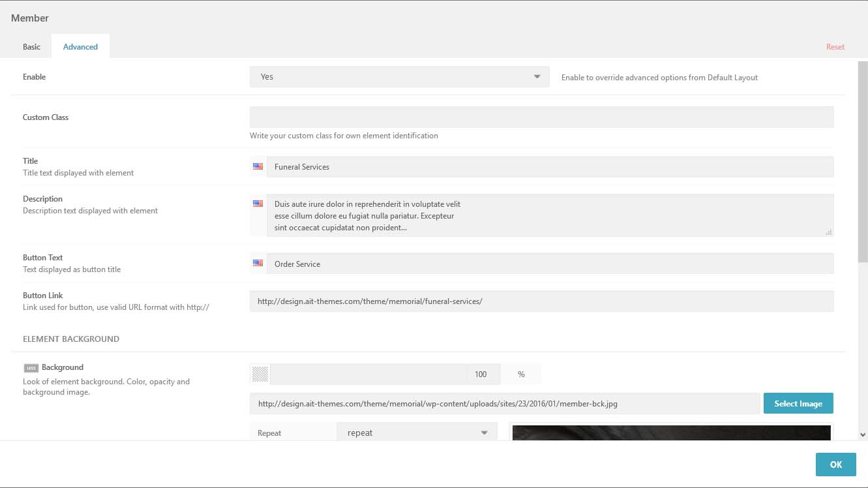Click the 'Enable to override advanced options' help text
This screenshot has width=868, height=488.
[659, 77]
